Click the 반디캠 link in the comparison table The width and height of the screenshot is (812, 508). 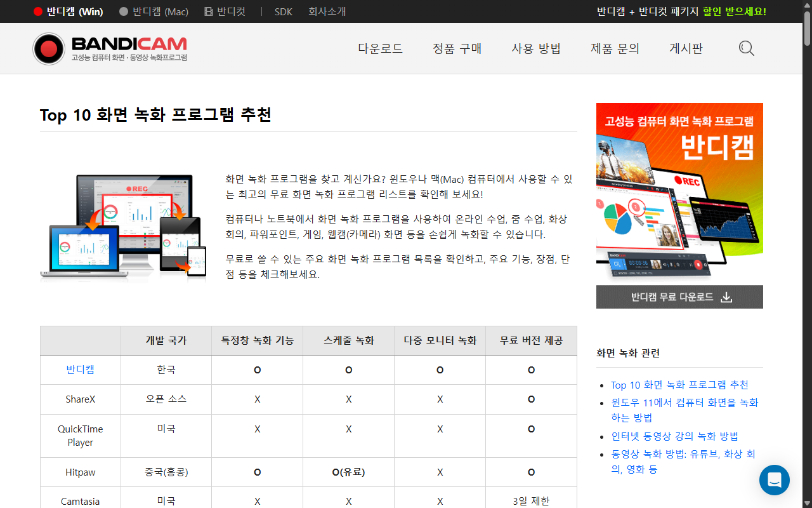click(x=80, y=370)
